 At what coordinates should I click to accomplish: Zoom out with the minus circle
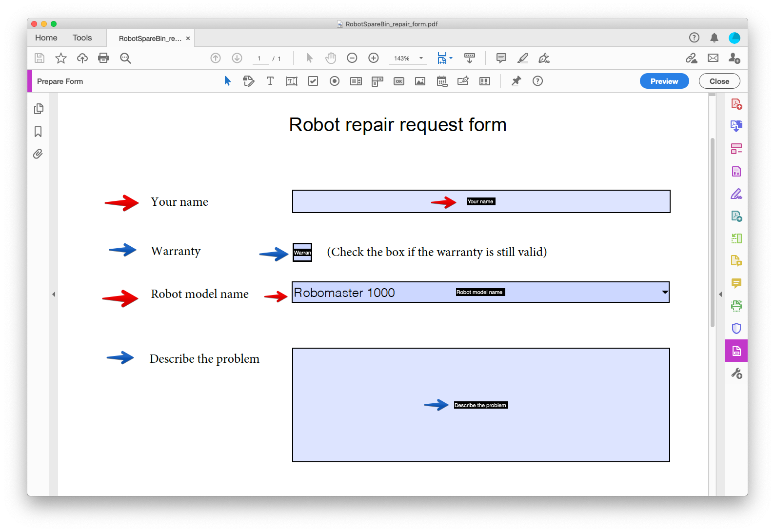(352, 58)
